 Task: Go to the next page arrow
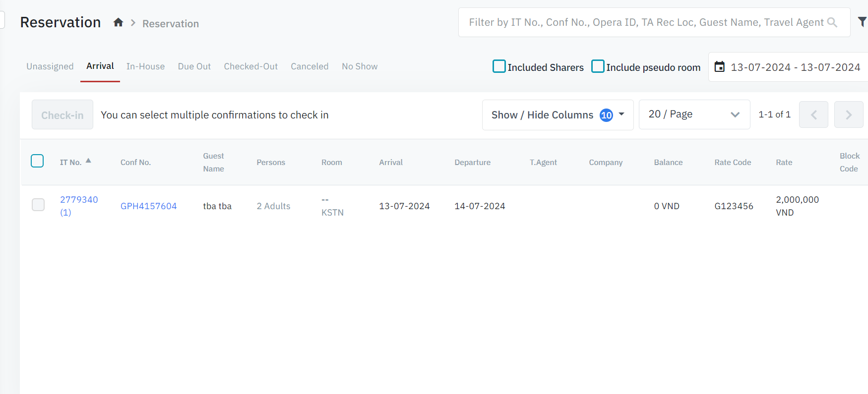tap(848, 114)
